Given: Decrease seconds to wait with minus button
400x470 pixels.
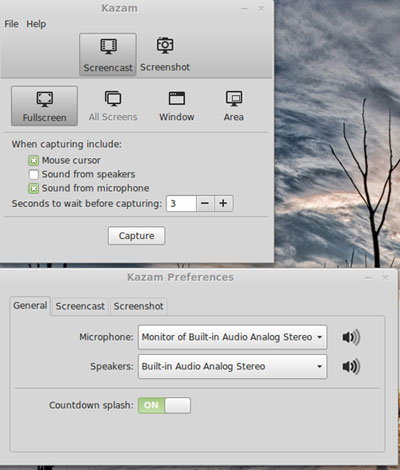Looking at the screenshot, I should coord(205,203).
